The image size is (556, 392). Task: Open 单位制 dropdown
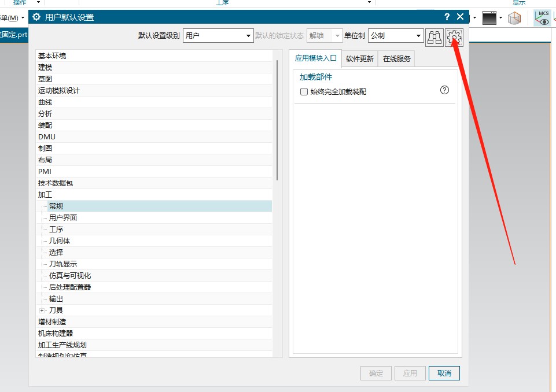click(x=396, y=35)
